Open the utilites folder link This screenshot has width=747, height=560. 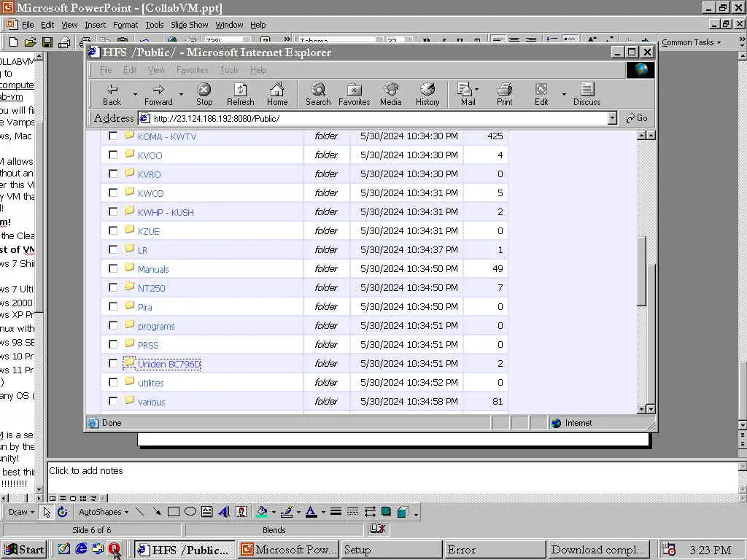[x=150, y=383]
